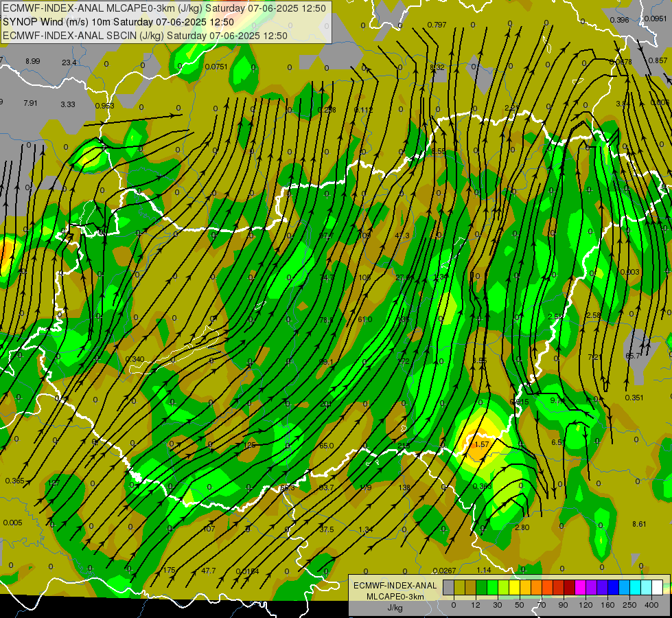
Task: Click the legend scale value 12
Action: click(x=475, y=605)
